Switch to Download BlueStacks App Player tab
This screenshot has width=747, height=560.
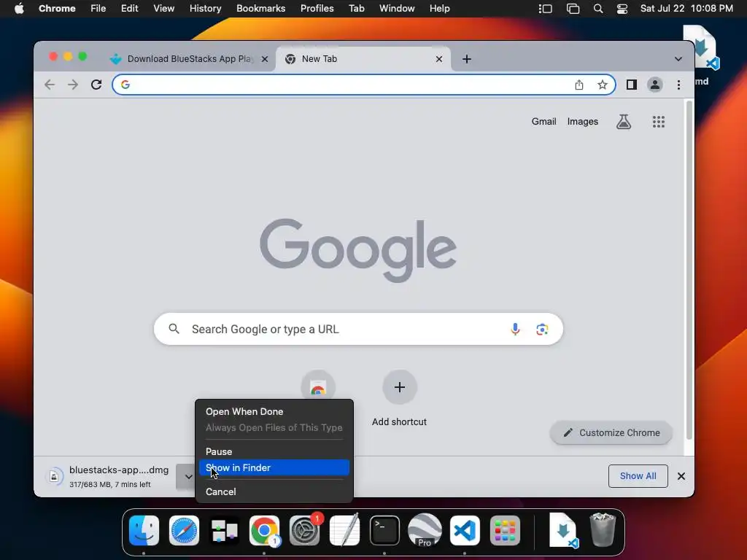[x=189, y=59]
